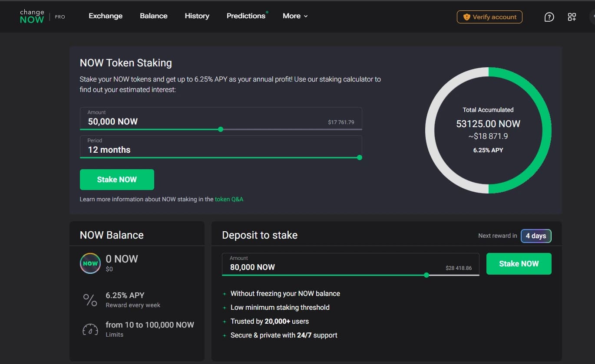Click the $28 418.86 deposit value
The width and height of the screenshot is (595, 364).
(x=459, y=268)
